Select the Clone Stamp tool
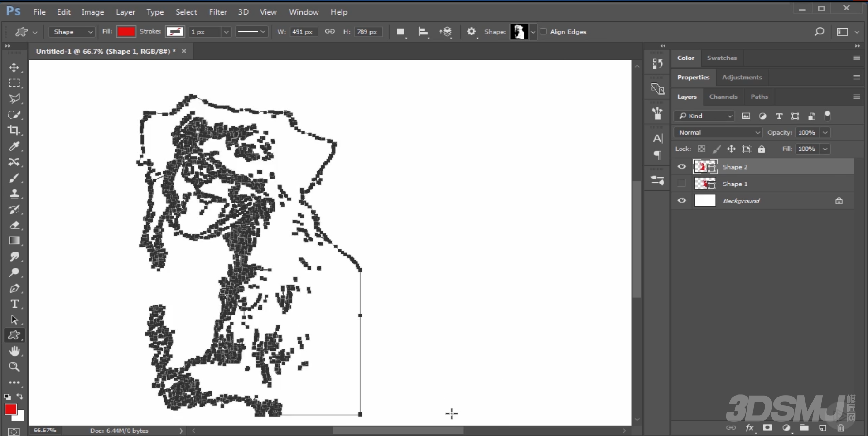 coord(14,194)
